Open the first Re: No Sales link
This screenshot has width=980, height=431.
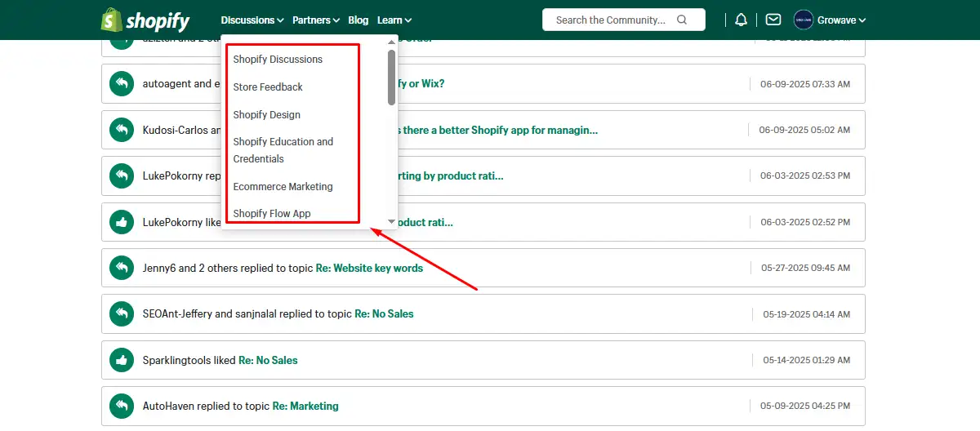tap(384, 313)
